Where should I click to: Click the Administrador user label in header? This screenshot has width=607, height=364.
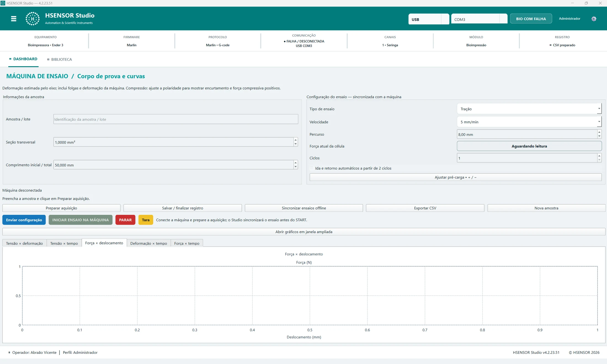pos(569,19)
